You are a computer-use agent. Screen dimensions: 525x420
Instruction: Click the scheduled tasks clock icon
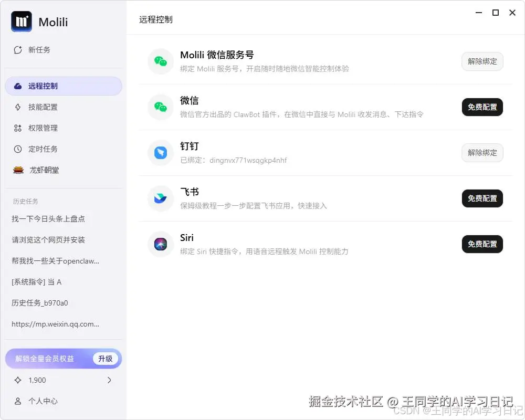[x=18, y=149]
